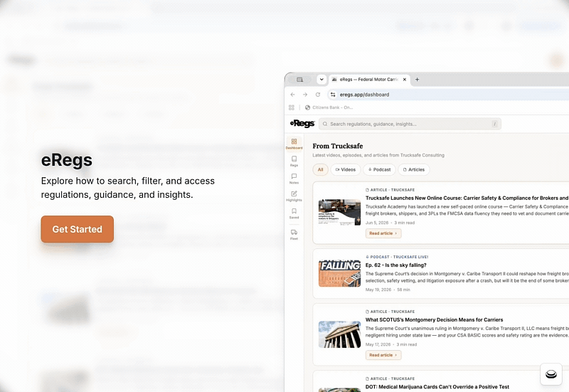Open the FALLING podcast episode thumbnail
Viewport: 569px width, 392px height.
[x=340, y=273]
